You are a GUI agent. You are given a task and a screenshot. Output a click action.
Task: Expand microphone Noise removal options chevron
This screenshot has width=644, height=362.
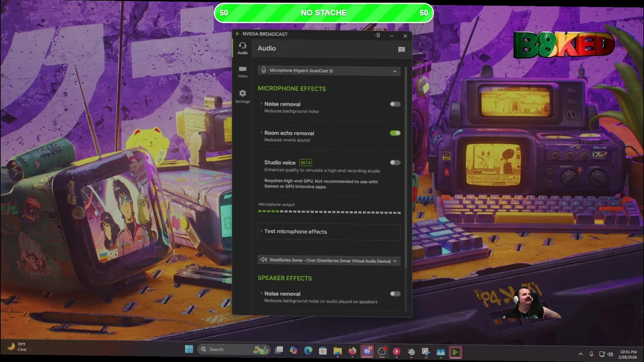tap(261, 104)
